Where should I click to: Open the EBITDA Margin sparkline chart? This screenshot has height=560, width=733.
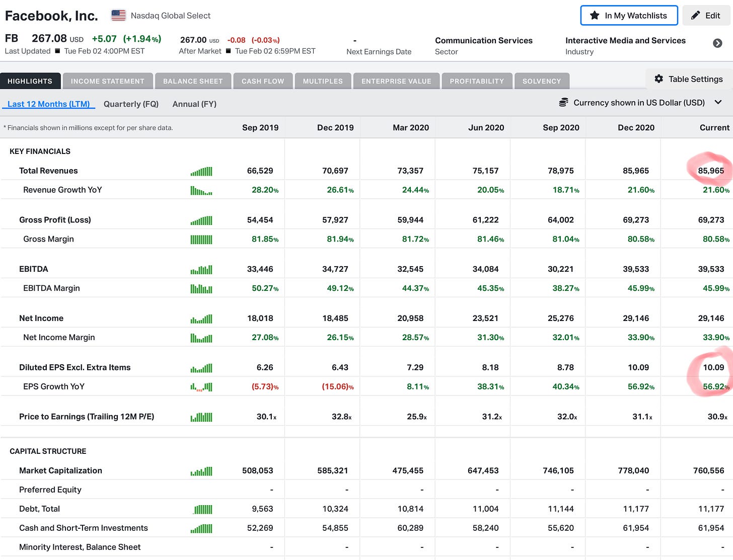tap(201, 289)
